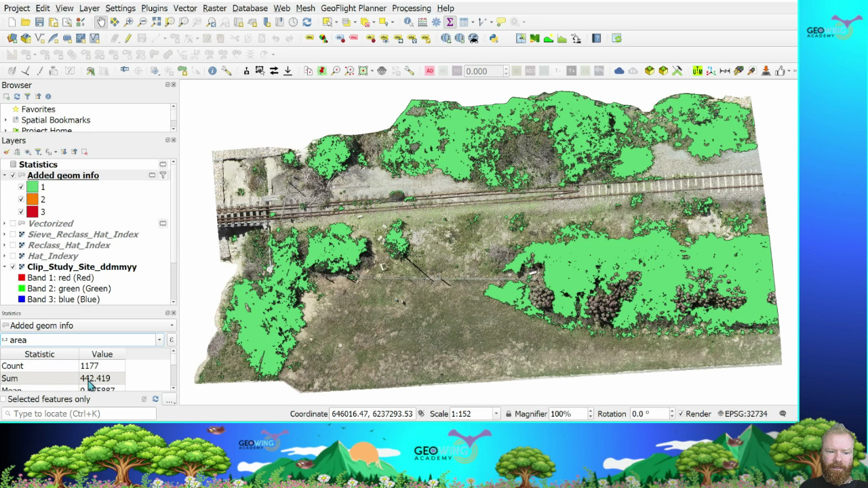Toggle the Selected features only checkbox

(3, 399)
